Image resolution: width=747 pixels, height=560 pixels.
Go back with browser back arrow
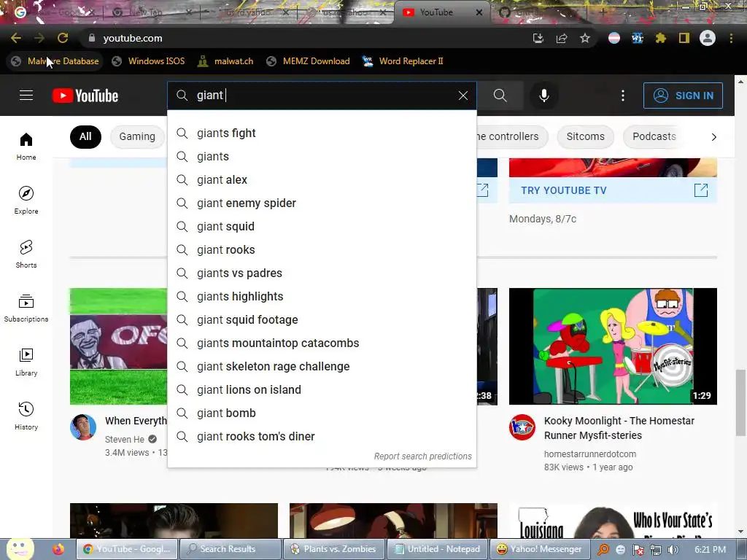coord(16,38)
